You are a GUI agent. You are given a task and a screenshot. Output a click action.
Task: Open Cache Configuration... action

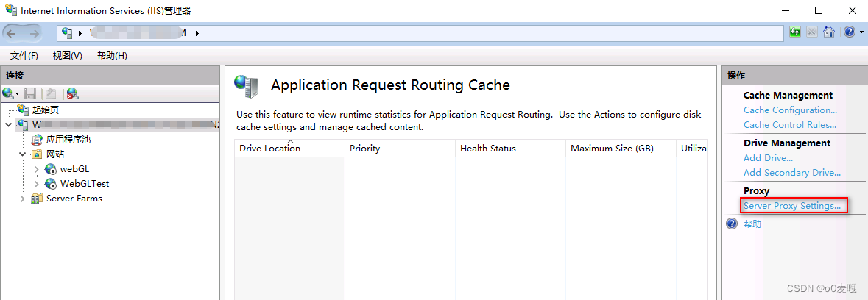[790, 110]
